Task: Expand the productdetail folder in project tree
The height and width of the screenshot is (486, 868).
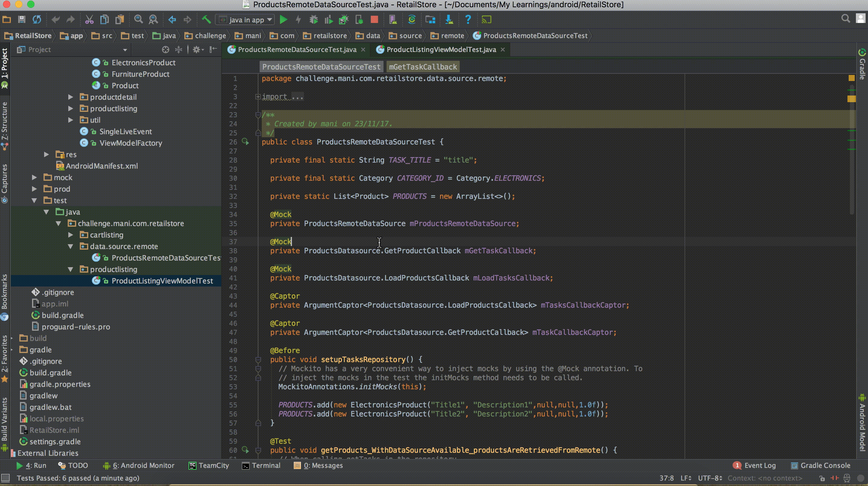Action: pyautogui.click(x=70, y=97)
